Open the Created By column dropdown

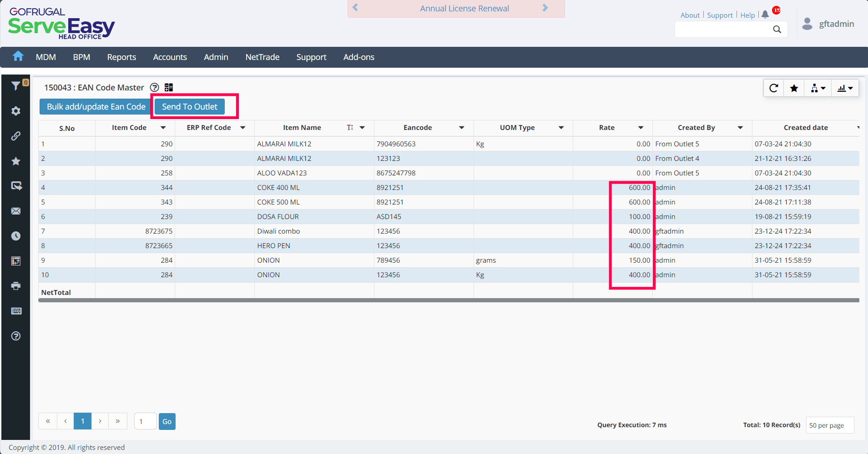point(741,128)
